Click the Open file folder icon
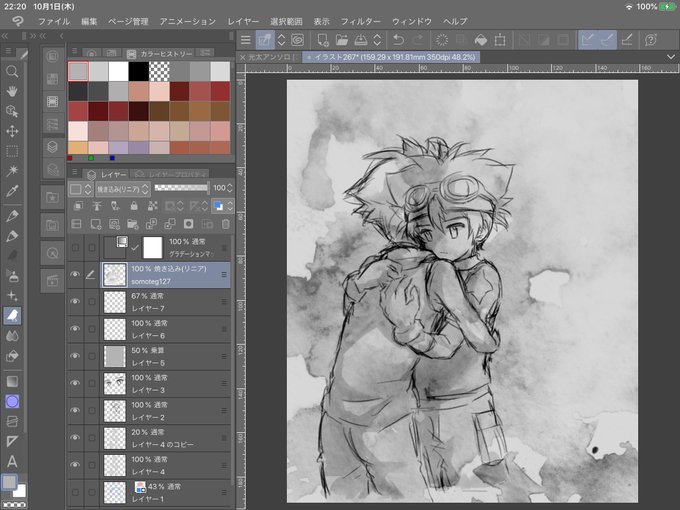Image resolution: width=680 pixels, height=510 pixels. coord(342,40)
